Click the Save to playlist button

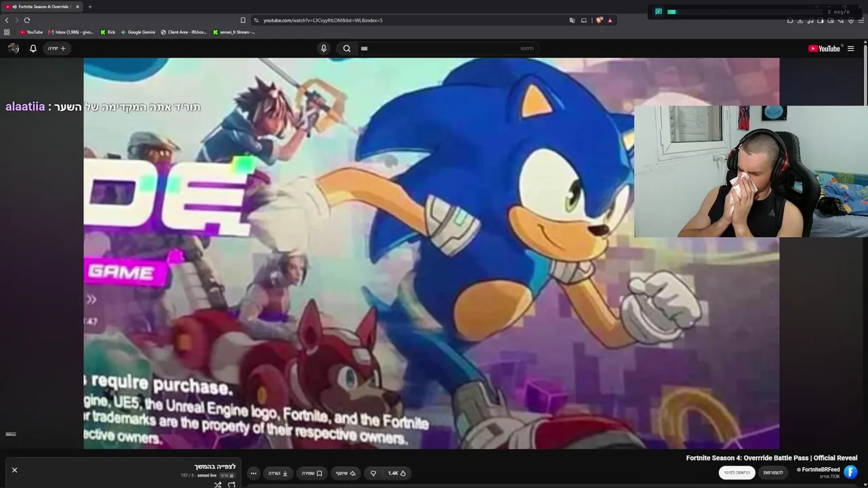[x=312, y=473]
